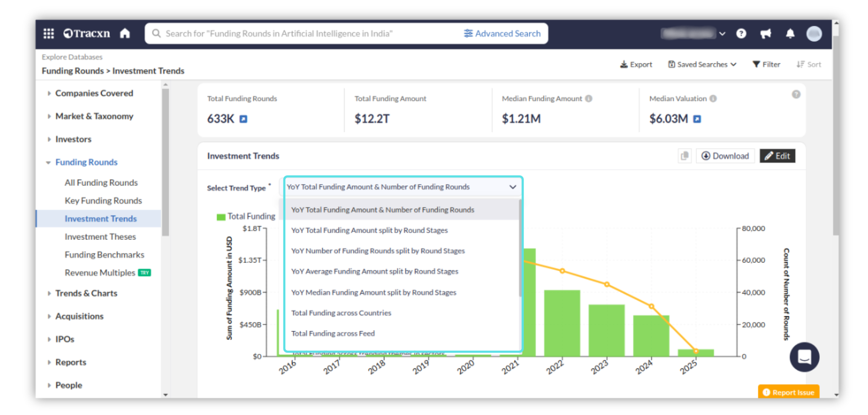Open notifications bell icon

(x=790, y=33)
